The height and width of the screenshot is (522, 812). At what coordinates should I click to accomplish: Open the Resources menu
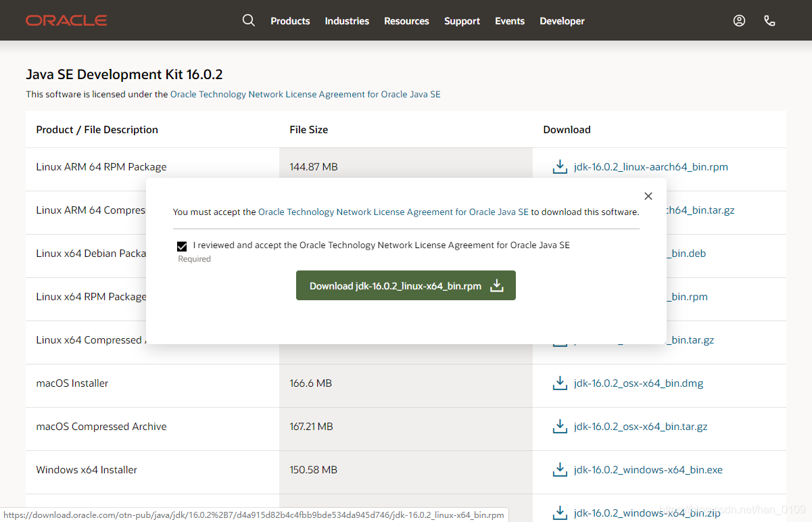click(406, 21)
